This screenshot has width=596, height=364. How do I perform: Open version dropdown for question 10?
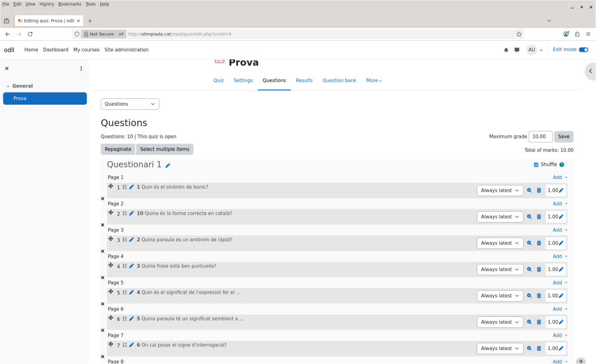pos(499,217)
